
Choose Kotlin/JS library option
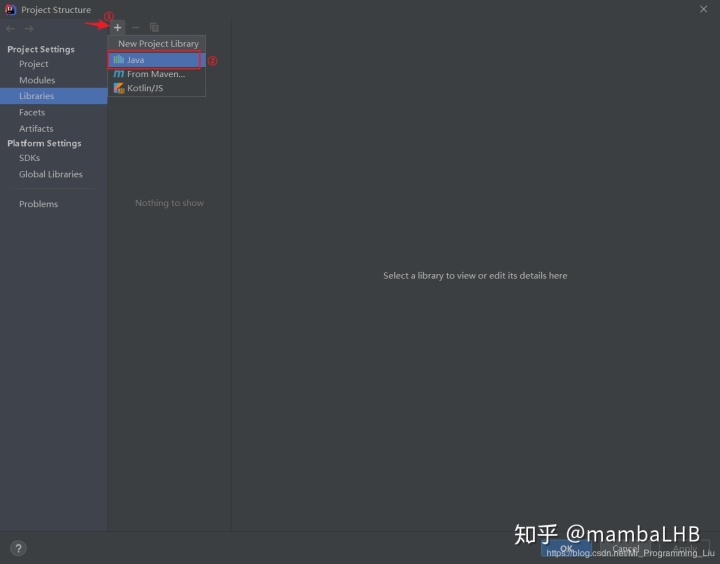click(157, 88)
